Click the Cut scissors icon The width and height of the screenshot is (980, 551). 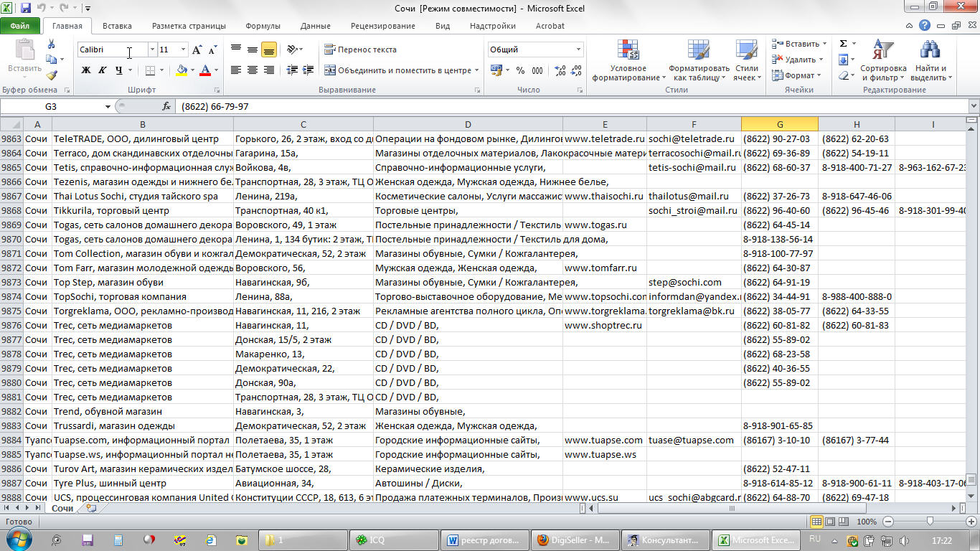click(52, 44)
